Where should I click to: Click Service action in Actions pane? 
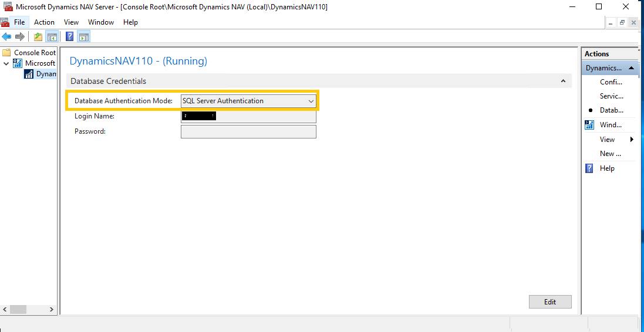click(612, 96)
